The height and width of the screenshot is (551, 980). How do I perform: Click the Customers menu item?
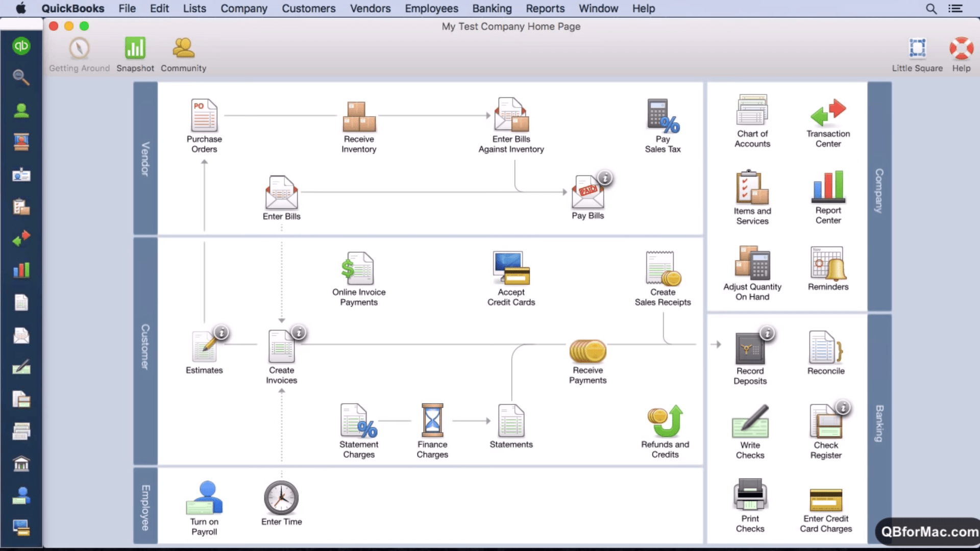[x=309, y=8]
